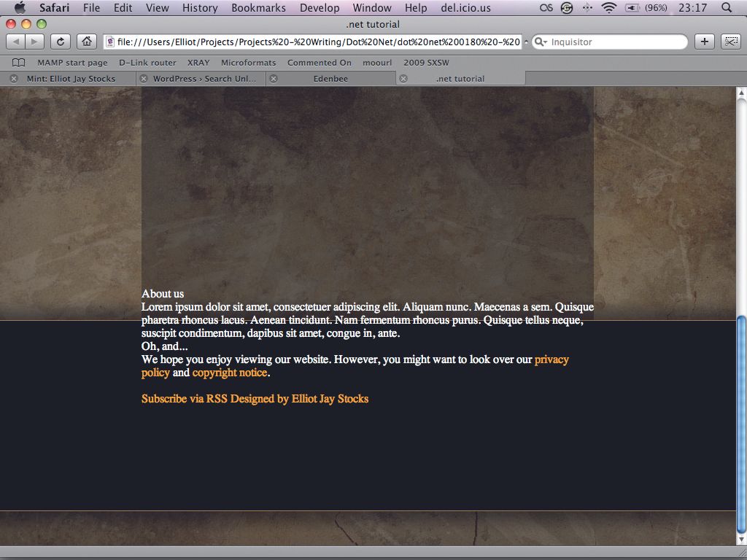Screen dimensions: 747x560
Task: Open the Wi-Fi menu bar icon
Action: [609, 8]
